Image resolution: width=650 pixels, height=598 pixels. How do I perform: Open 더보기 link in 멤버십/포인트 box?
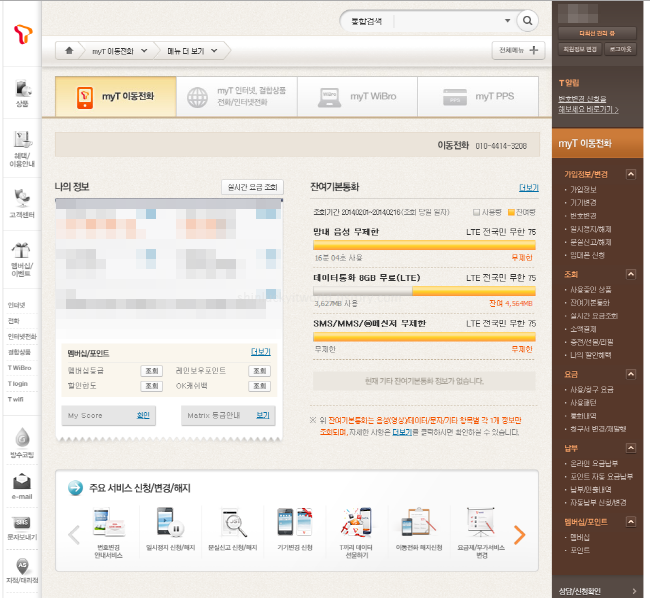pos(261,352)
